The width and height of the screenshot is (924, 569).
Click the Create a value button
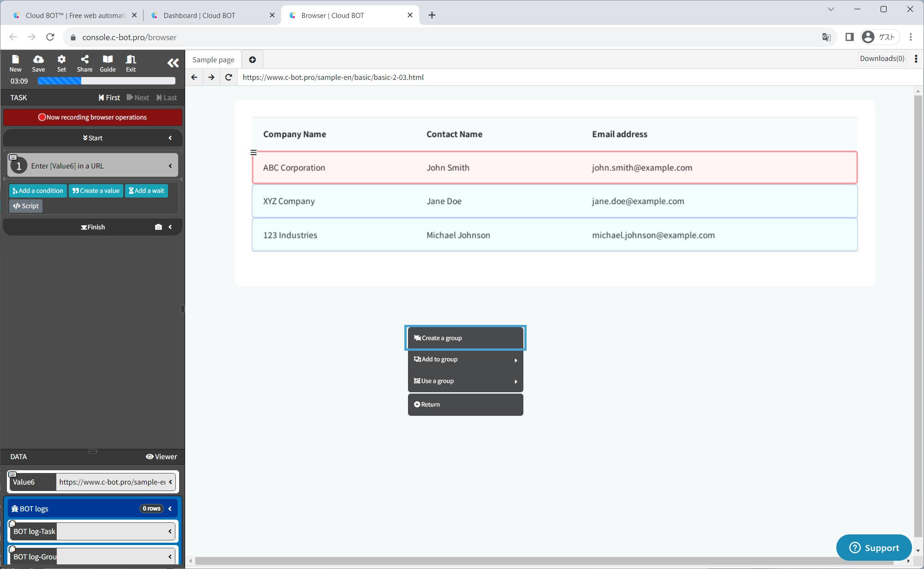[96, 191]
